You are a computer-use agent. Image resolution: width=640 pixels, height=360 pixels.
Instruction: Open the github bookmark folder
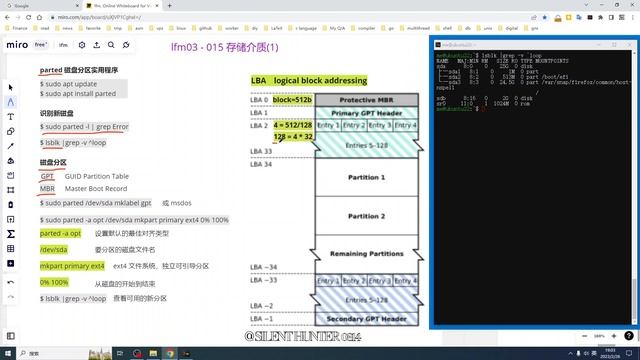[x=202, y=28]
